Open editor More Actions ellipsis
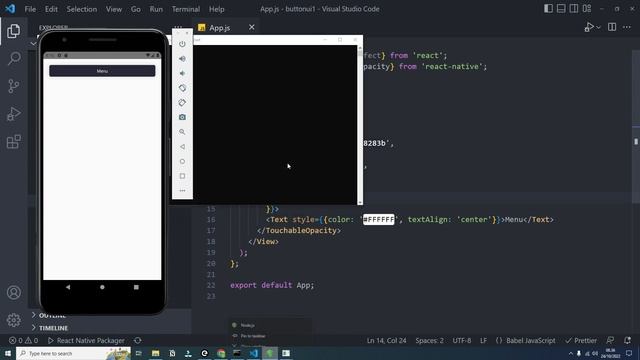This screenshot has height=360, width=640. [627, 27]
